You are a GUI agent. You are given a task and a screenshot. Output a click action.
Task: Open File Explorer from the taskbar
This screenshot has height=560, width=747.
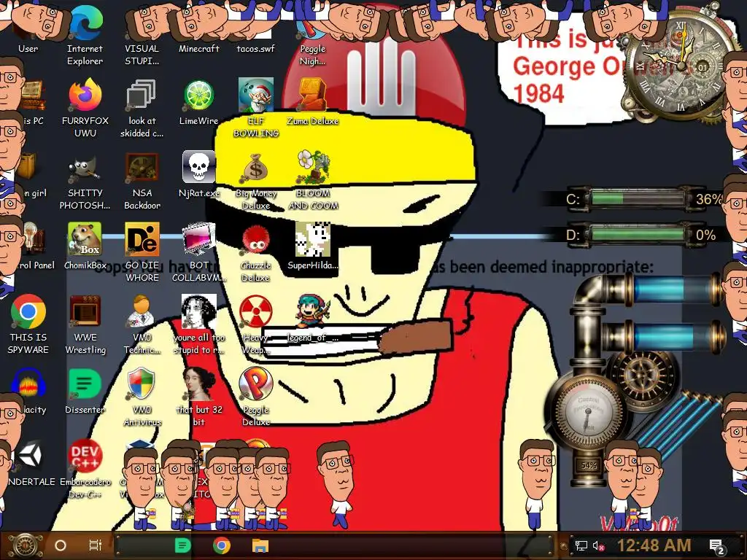tap(260, 545)
